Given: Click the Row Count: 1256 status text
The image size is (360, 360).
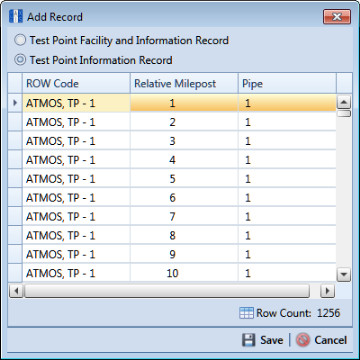Looking at the screenshot, I should click(x=298, y=313).
